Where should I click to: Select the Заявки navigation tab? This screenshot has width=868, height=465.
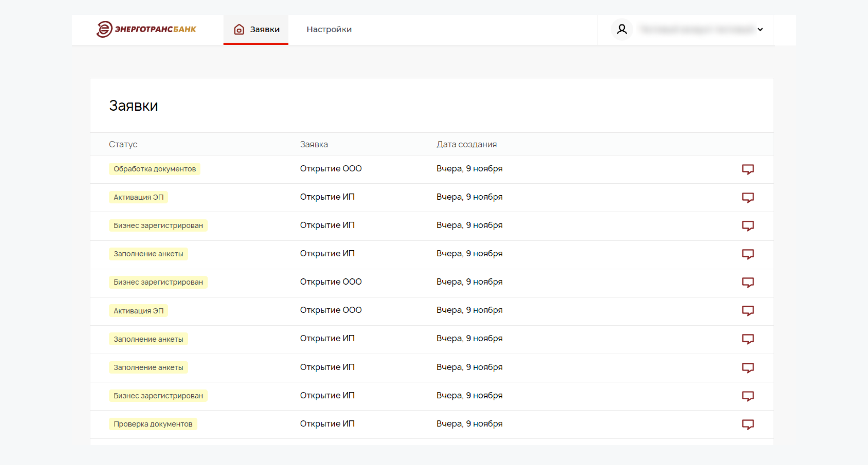[x=264, y=29]
